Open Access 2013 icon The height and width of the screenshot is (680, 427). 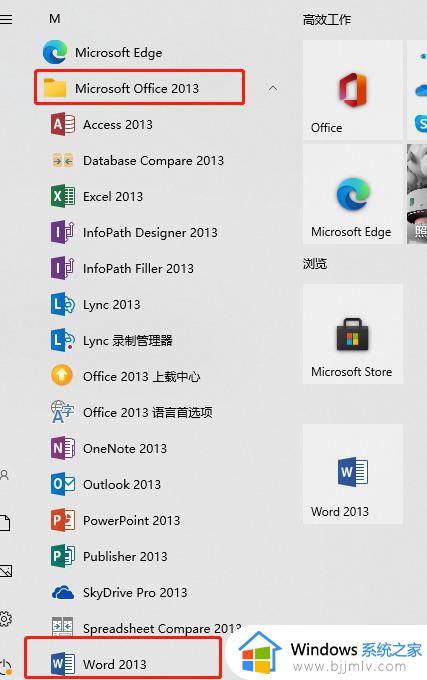[63, 124]
